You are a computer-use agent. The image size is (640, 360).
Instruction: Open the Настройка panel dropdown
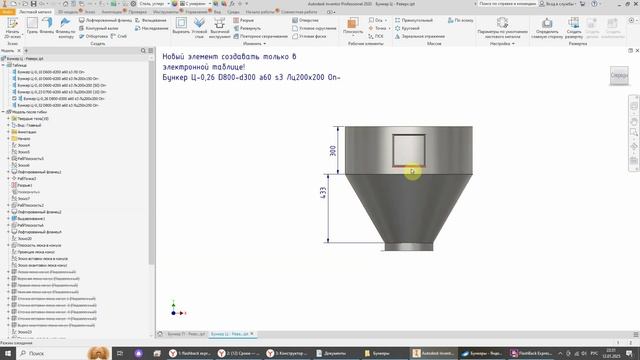[502, 44]
